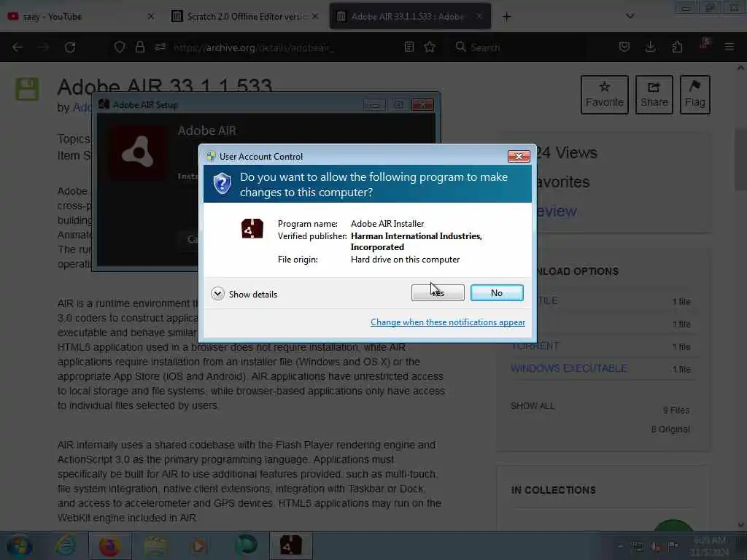Select the Adobe AIR 33.1.1.533 browser tab
This screenshot has height=560, width=747.
[x=410, y=17]
